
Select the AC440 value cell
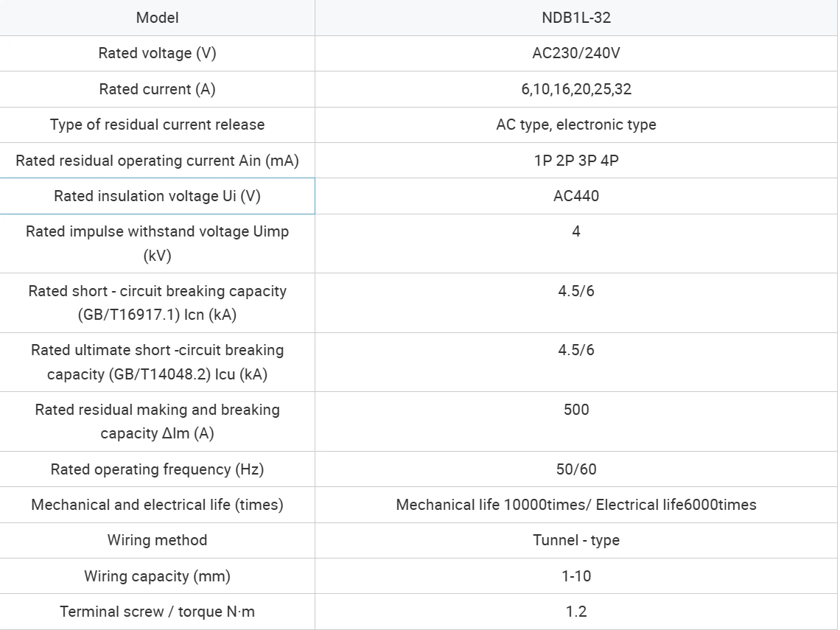click(575, 196)
